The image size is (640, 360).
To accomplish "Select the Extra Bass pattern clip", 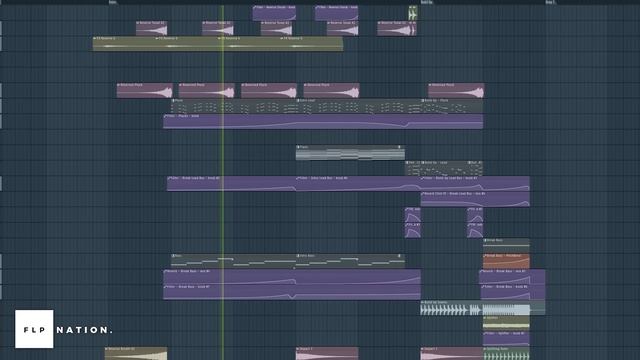I will click(x=350, y=261).
